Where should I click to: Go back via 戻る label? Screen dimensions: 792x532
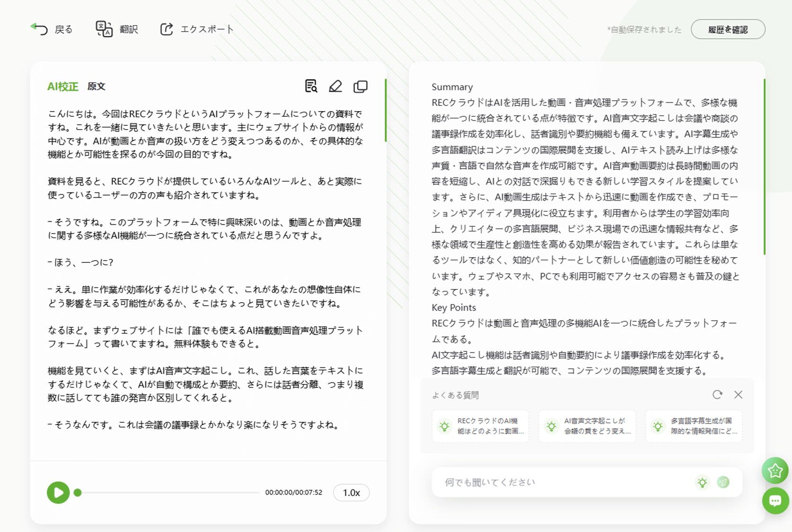(x=63, y=29)
